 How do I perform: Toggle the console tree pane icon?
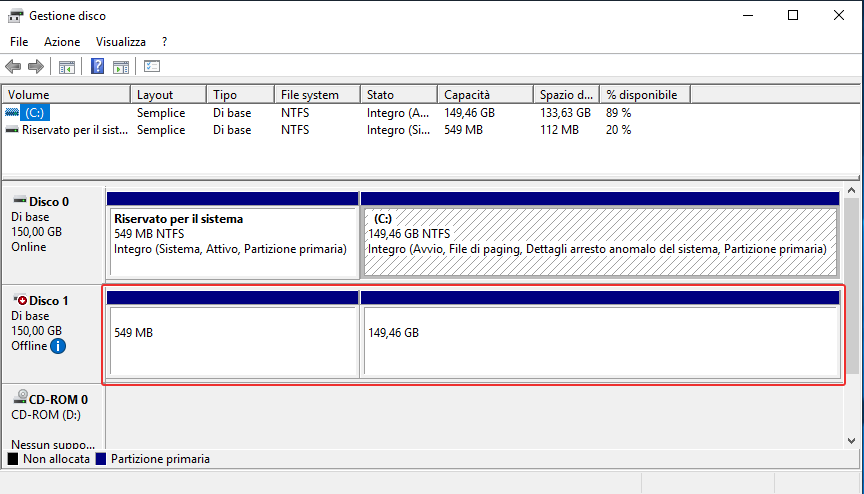67,67
